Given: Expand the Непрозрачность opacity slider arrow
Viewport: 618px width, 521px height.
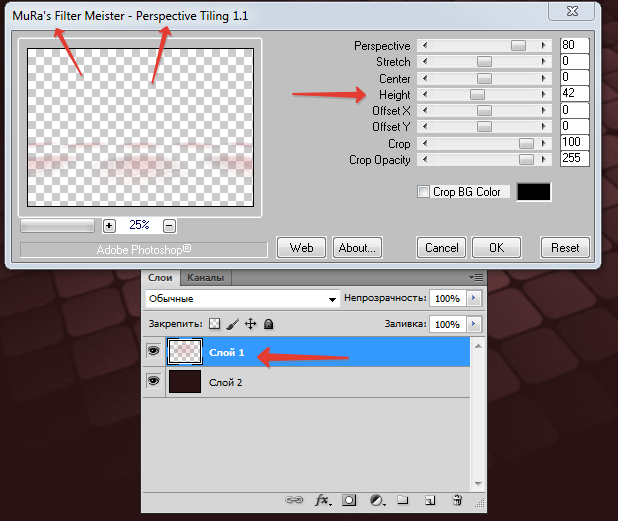Looking at the screenshot, I should [474, 299].
